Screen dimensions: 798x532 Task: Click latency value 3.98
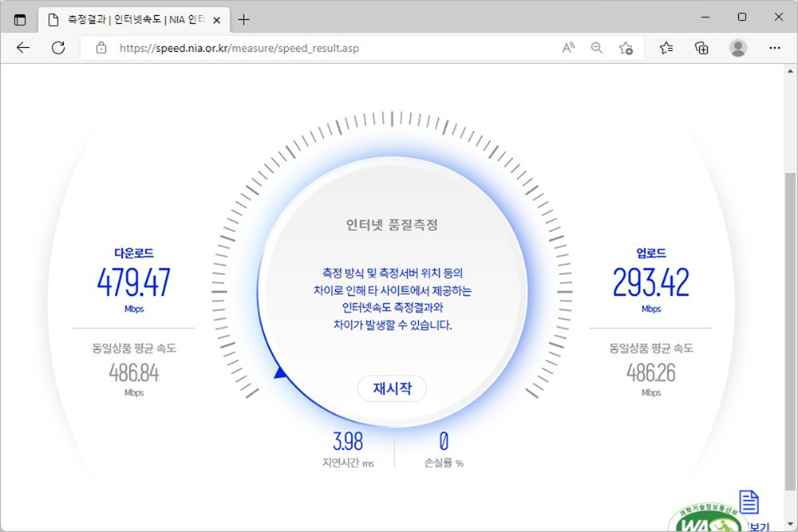click(348, 441)
